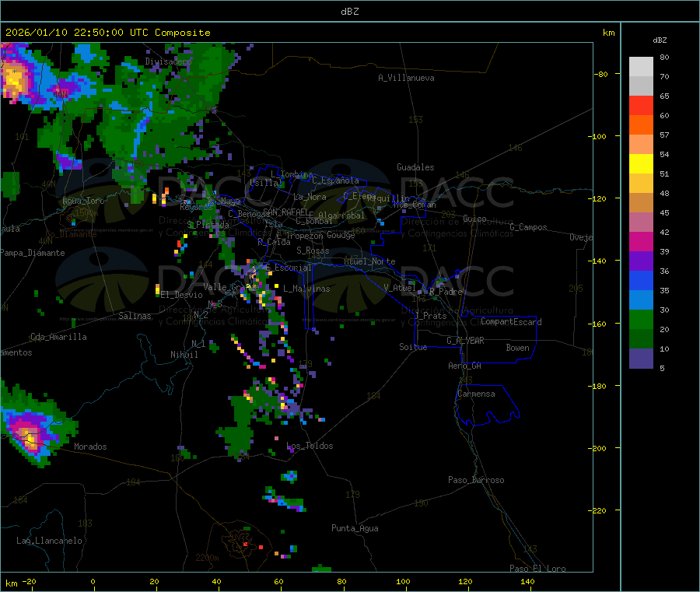Click the km unit label at top right of map
This screenshot has width=700, height=592.
(x=608, y=33)
